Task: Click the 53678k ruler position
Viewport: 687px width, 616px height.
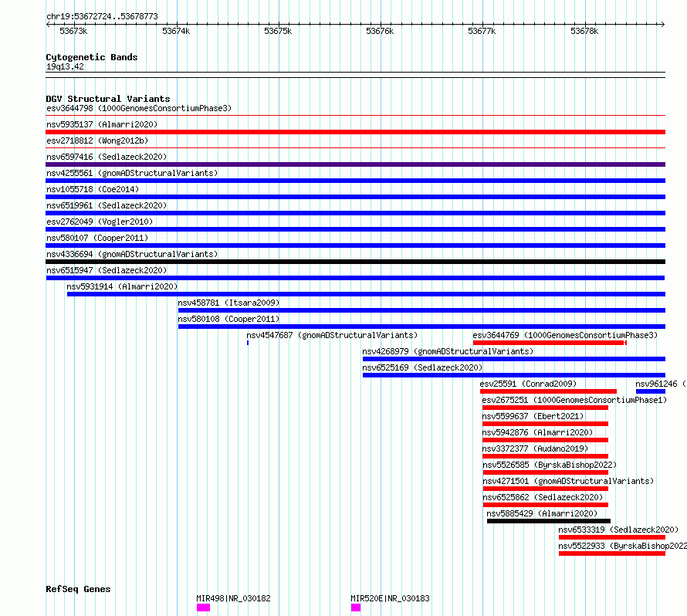Action: tap(584, 31)
